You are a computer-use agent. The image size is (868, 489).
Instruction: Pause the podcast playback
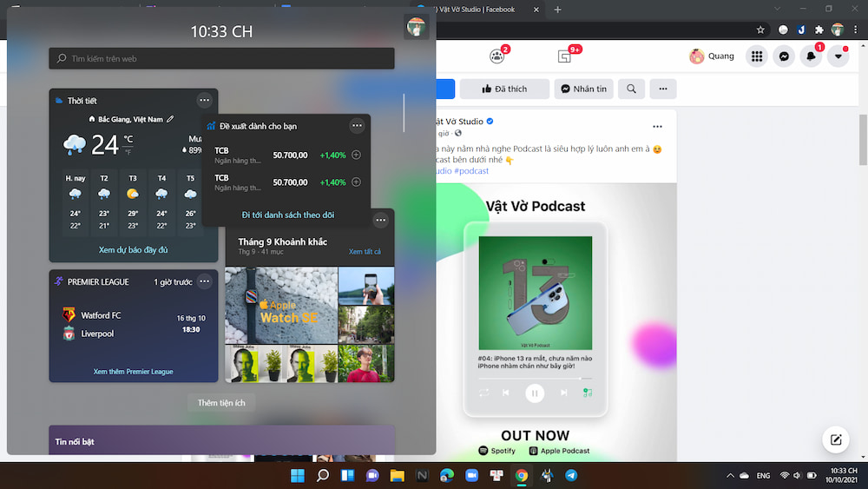coord(535,393)
